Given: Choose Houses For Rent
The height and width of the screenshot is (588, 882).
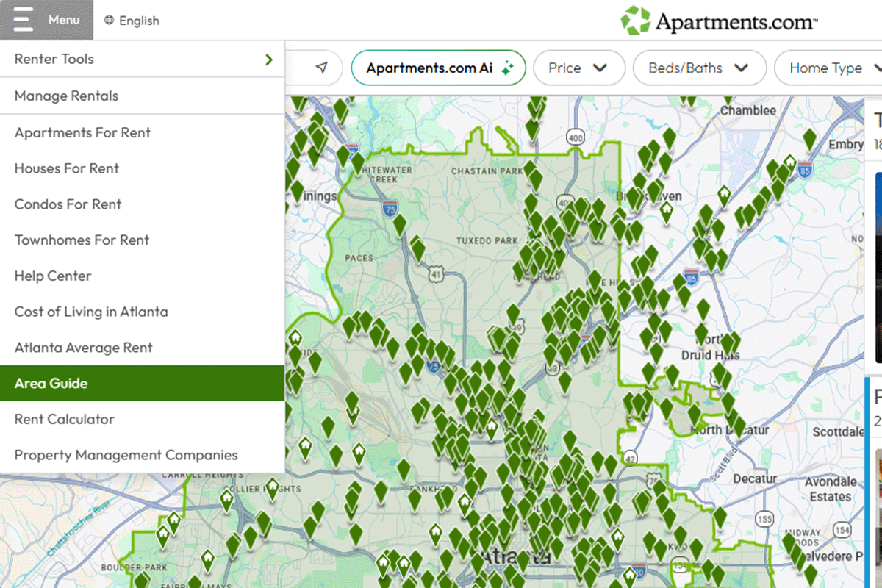Looking at the screenshot, I should click(142, 168).
